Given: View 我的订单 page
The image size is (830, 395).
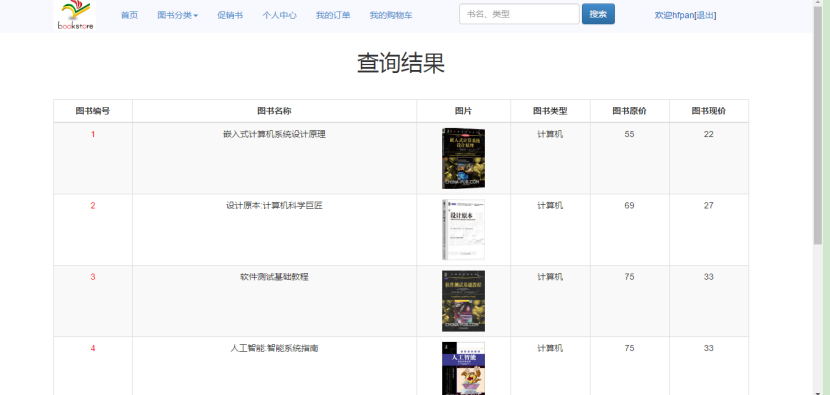Looking at the screenshot, I should point(333,15).
